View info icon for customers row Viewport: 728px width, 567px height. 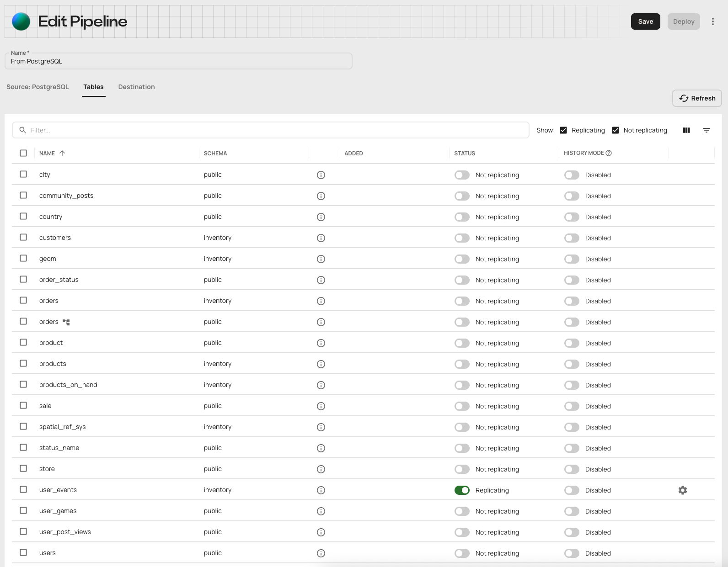point(321,238)
